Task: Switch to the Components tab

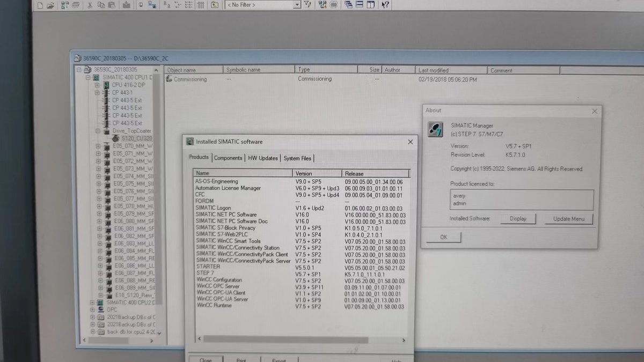Action: coord(228,158)
